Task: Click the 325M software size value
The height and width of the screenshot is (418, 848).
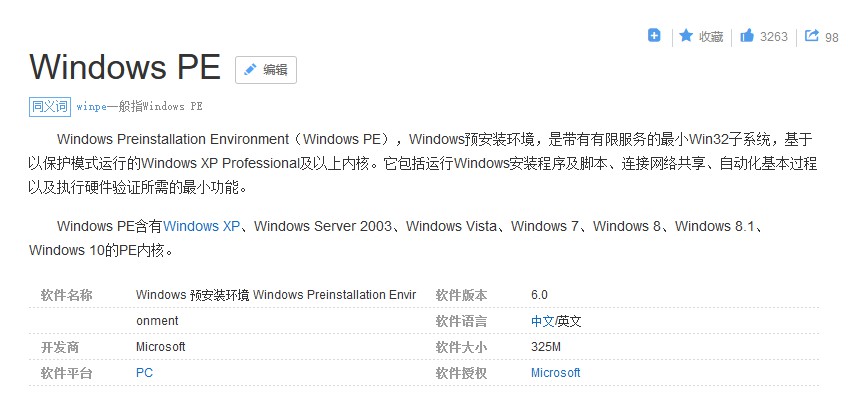Action: click(545, 347)
